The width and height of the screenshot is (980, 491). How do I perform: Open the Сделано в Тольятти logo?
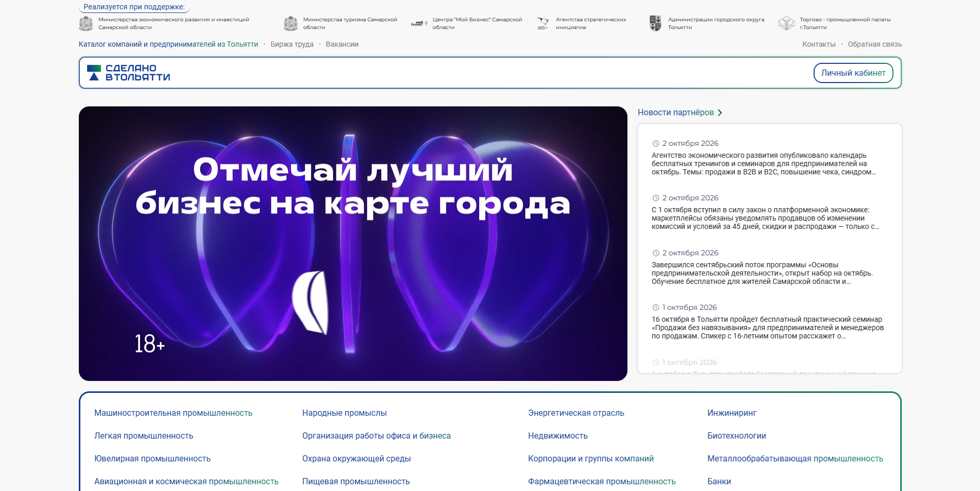click(x=129, y=73)
